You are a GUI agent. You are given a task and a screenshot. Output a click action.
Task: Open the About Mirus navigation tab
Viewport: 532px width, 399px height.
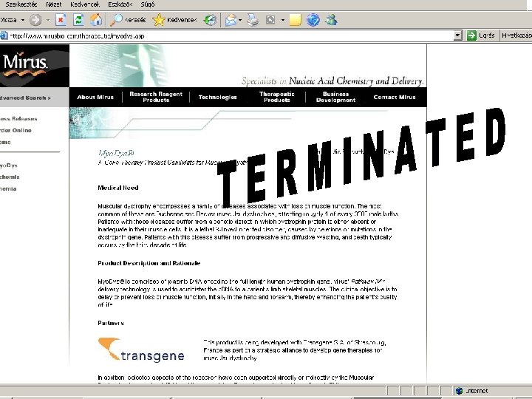pyautogui.click(x=95, y=97)
